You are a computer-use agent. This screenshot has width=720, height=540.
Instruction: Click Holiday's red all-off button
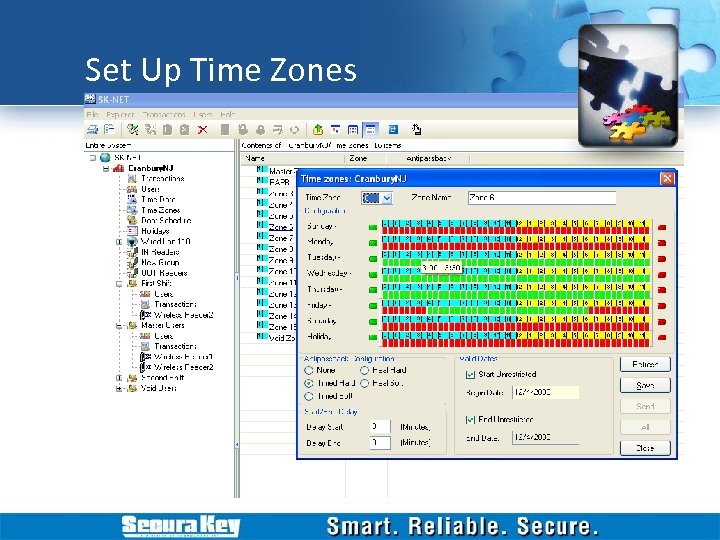[662, 338]
